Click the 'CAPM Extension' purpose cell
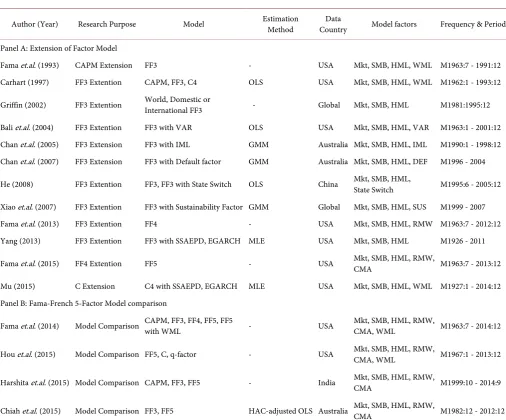The width and height of the screenshot is (506, 420). click(103, 65)
